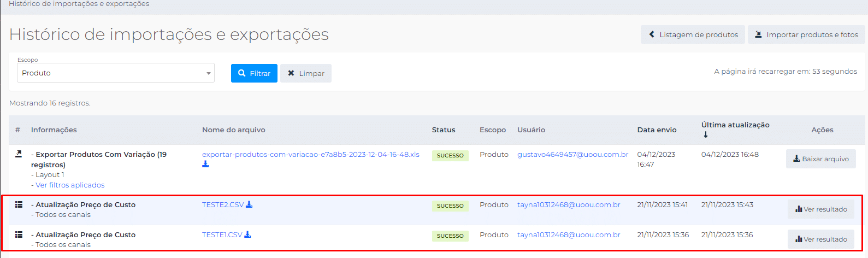Click the export icon in the first row
Viewport: 868px width, 258px height.
(x=19, y=154)
